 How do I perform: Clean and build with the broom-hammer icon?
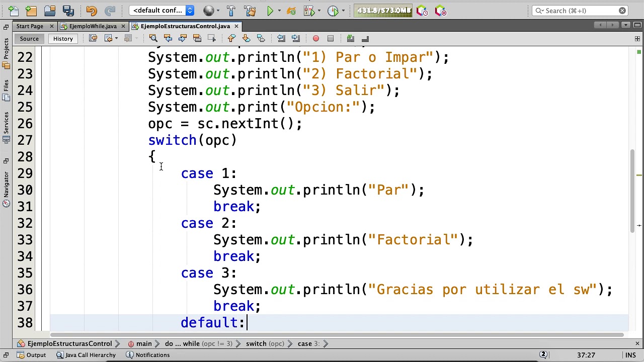pos(250,11)
